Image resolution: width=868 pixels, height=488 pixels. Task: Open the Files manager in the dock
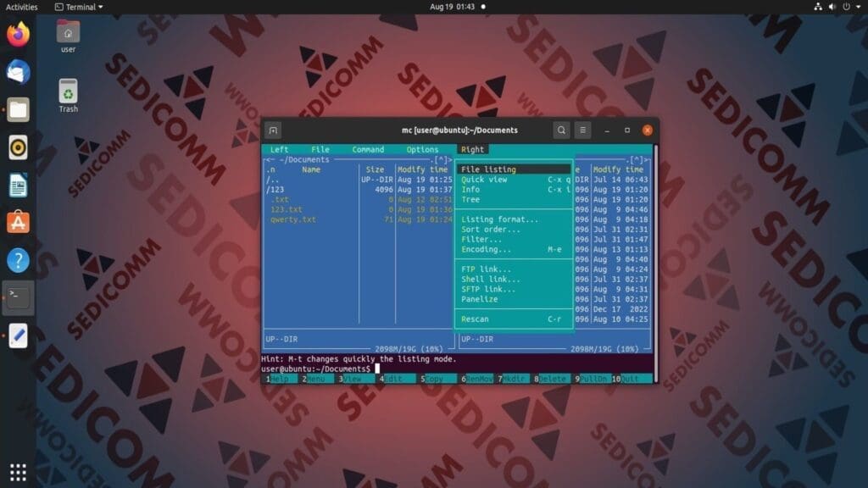click(x=18, y=109)
